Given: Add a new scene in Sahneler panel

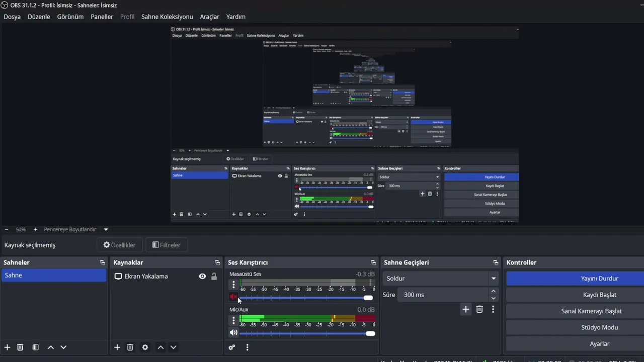Looking at the screenshot, I should [x=7, y=347].
